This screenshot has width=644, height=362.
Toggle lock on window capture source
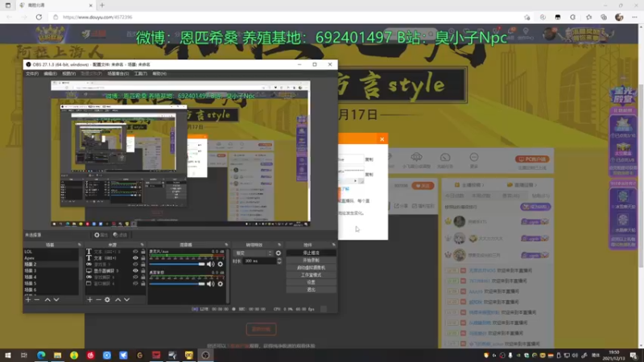point(143,283)
